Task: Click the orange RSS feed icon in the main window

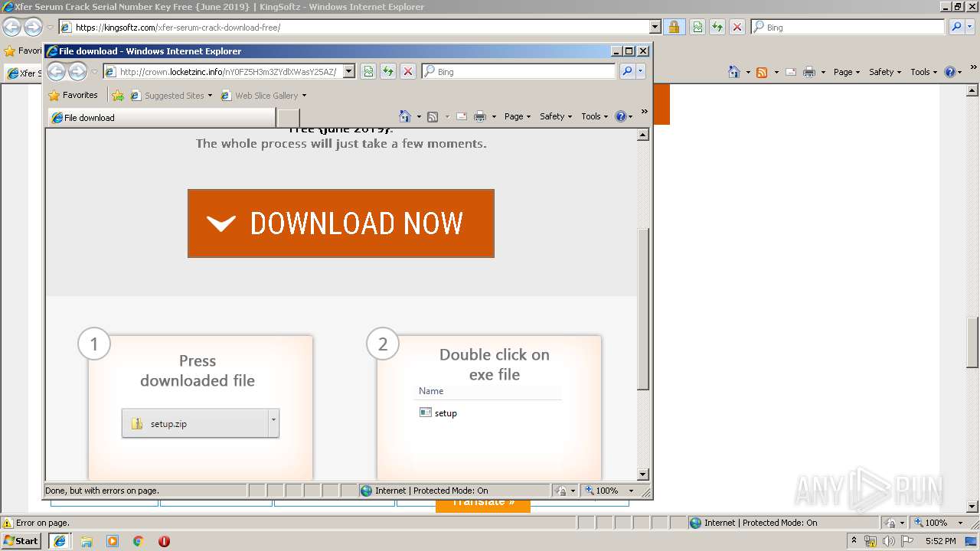Action: point(762,72)
